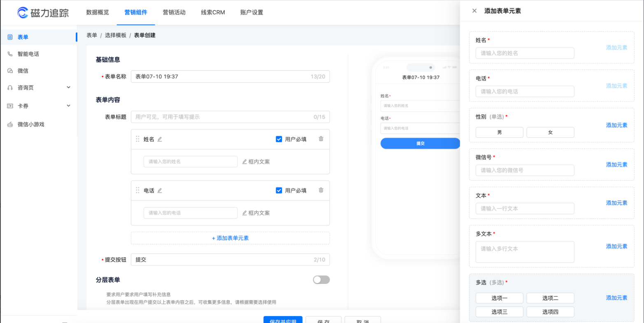Click the 表单标题 input field
Viewport: 644px width, 323px height.
coord(230,117)
